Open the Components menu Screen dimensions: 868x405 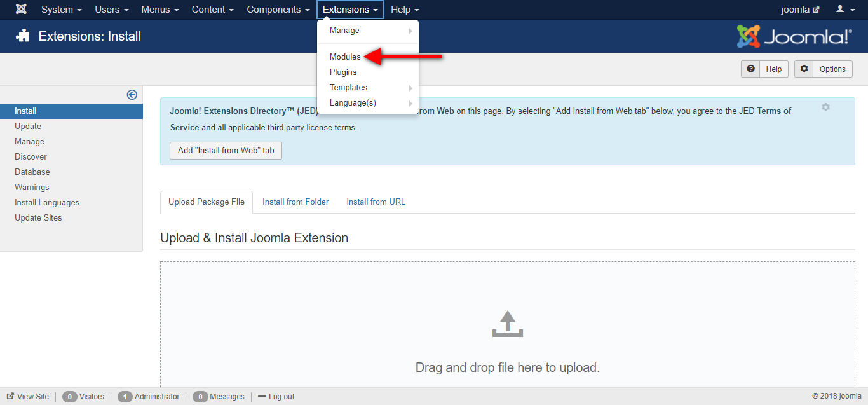(x=278, y=10)
